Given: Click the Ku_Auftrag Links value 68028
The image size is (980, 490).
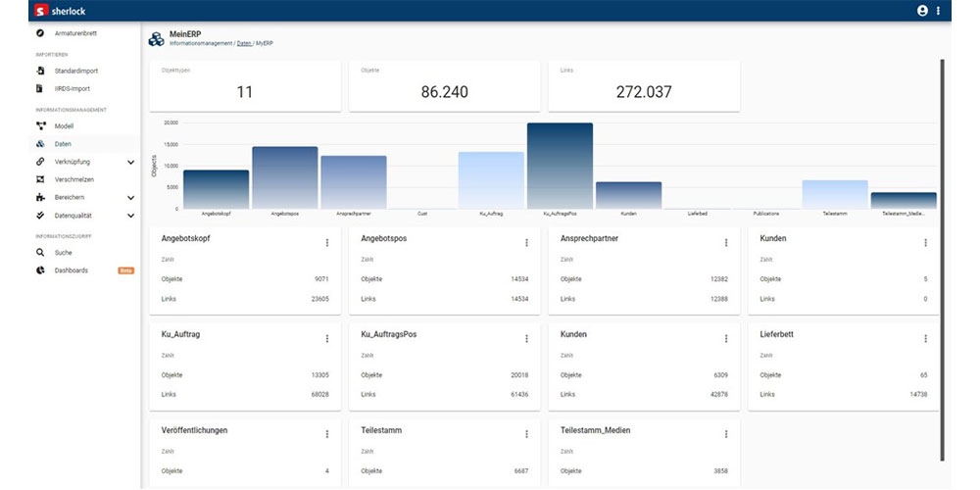Looking at the screenshot, I should coord(320,394).
